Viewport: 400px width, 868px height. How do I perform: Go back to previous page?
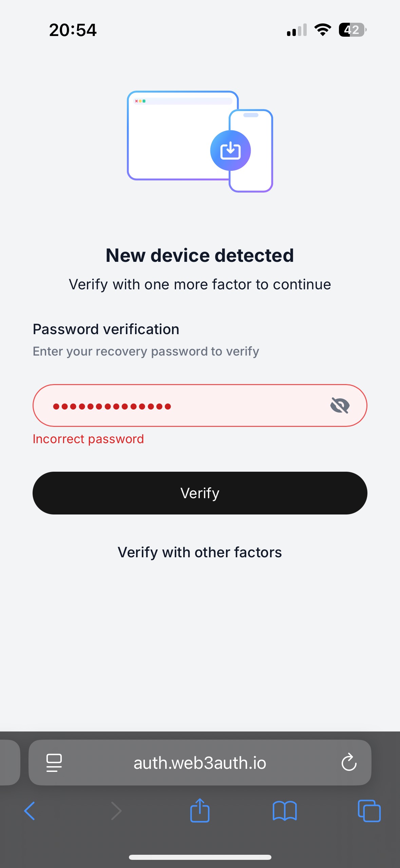30,811
